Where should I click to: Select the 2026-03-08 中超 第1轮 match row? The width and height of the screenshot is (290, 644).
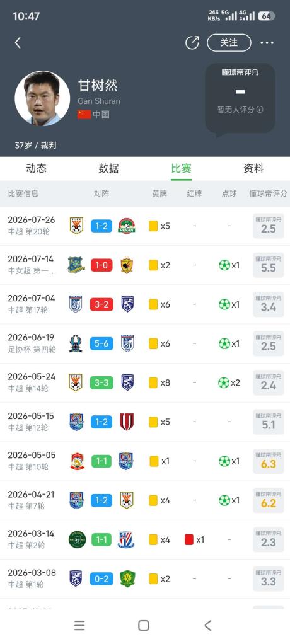pos(145,578)
